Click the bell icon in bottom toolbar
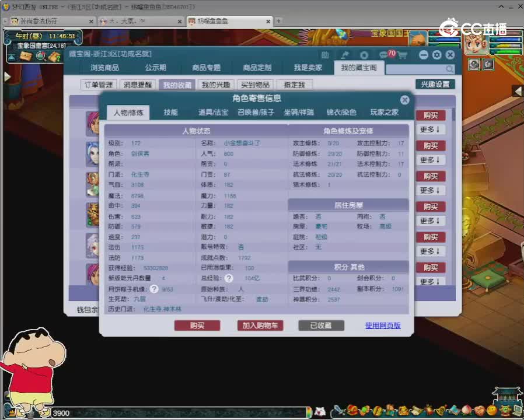 point(441,410)
